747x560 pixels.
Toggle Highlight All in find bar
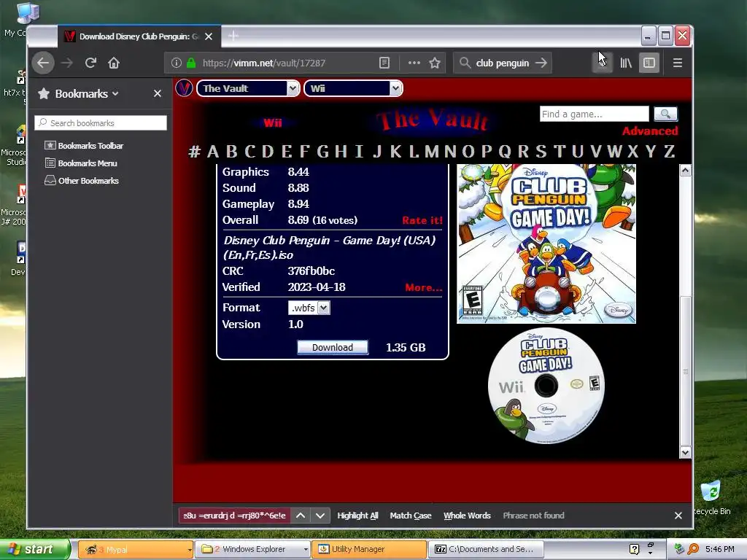357,516
